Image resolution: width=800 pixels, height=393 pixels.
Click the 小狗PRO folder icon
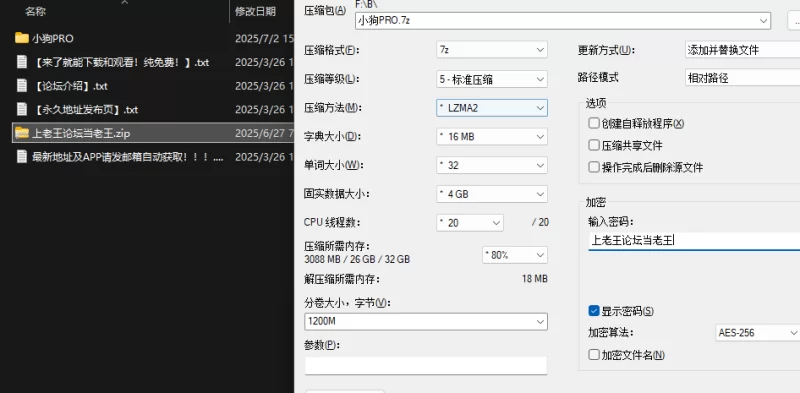coord(21,38)
